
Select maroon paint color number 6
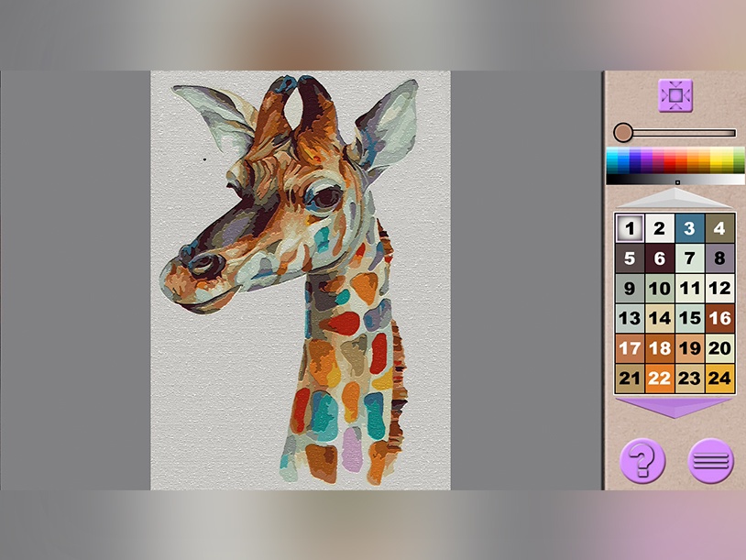tap(660, 258)
